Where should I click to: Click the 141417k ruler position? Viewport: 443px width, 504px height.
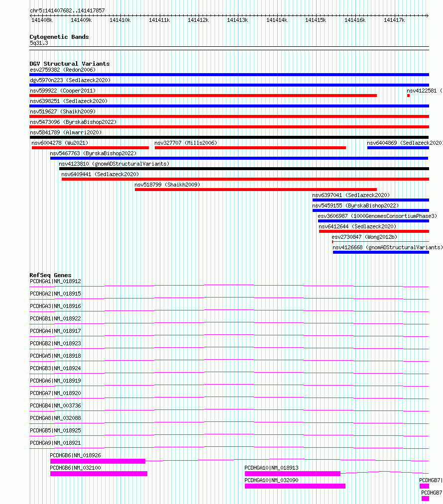point(394,20)
